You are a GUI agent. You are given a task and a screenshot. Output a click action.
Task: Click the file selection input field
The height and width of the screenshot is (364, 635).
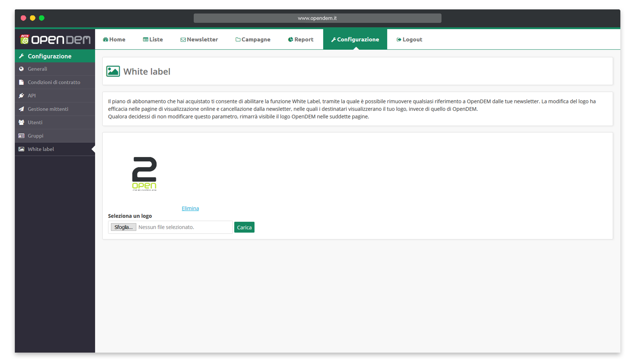click(170, 227)
